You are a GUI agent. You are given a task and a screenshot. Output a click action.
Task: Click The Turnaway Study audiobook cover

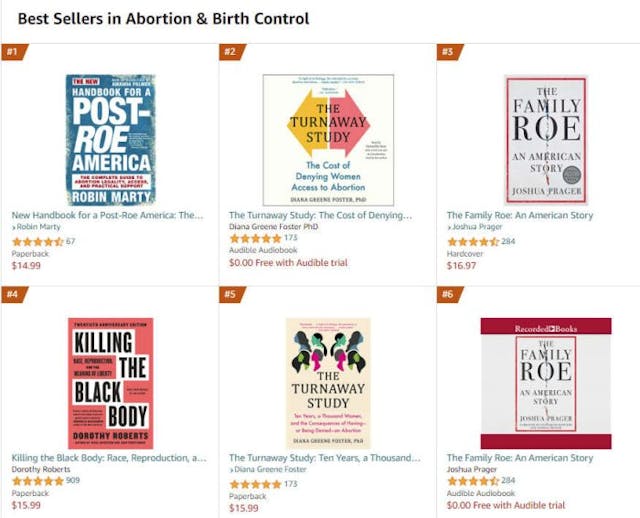click(328, 139)
